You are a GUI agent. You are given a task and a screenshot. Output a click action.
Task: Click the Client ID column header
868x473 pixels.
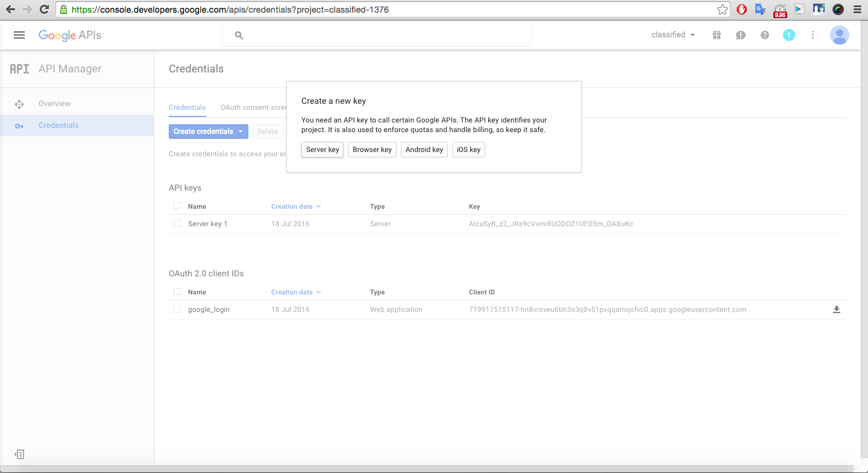[482, 292]
